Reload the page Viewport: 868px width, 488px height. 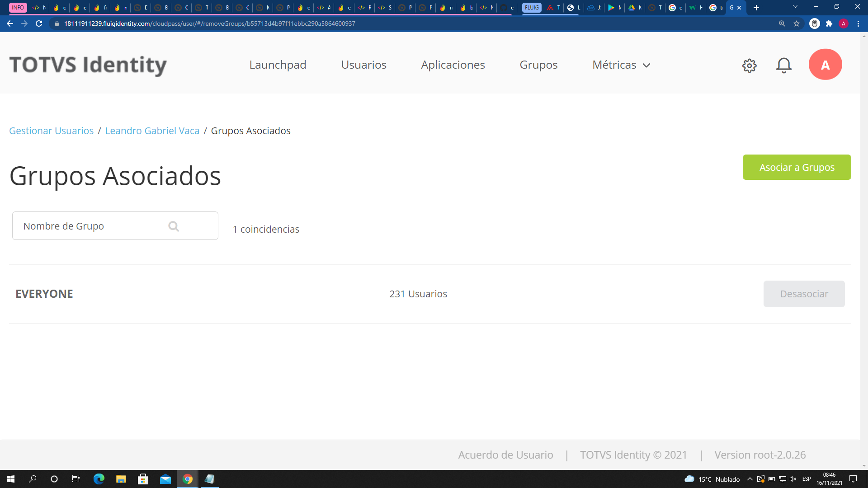39,23
